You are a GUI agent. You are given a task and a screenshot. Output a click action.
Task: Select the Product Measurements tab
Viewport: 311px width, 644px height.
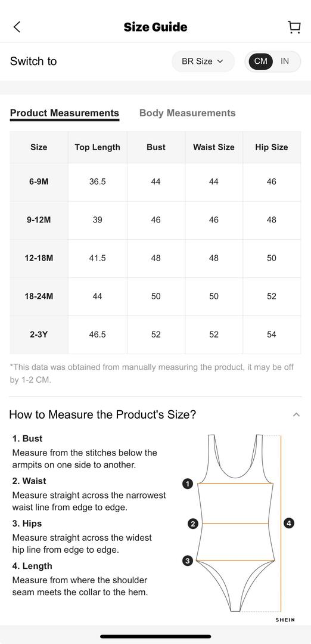coord(64,113)
